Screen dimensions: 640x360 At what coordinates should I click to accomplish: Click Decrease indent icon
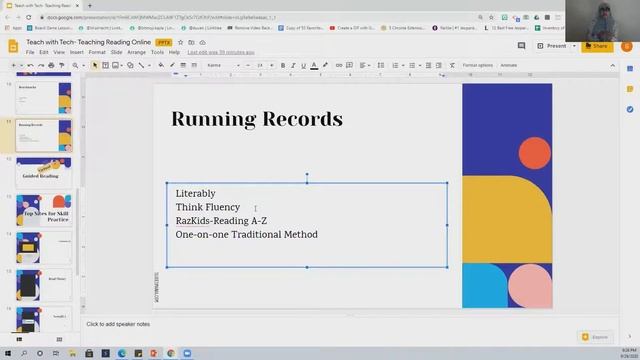(428, 65)
